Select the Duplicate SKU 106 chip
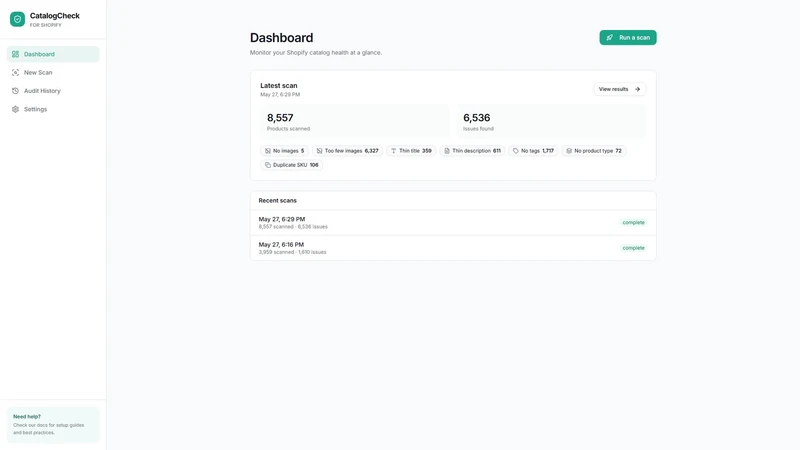Viewport: 800px width, 450px height. point(291,165)
